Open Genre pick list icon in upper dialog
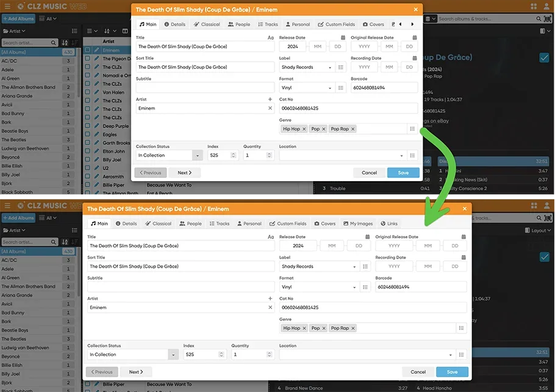This screenshot has width=555, height=392. tap(412, 129)
